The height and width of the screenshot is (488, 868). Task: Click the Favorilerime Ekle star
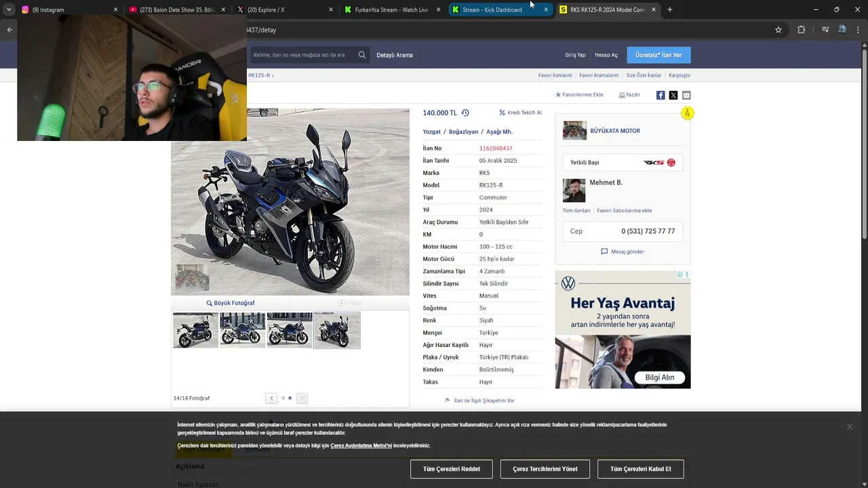pyautogui.click(x=558, y=95)
